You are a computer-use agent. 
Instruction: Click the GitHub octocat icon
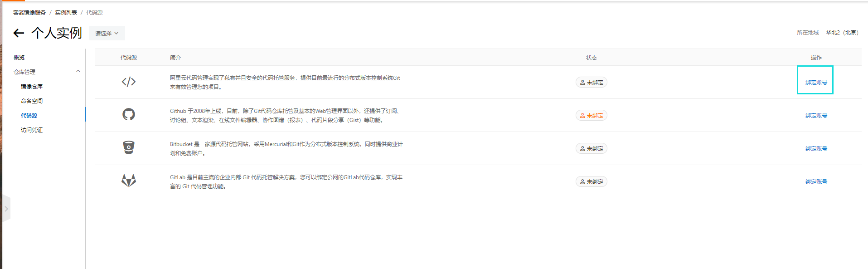tap(129, 114)
